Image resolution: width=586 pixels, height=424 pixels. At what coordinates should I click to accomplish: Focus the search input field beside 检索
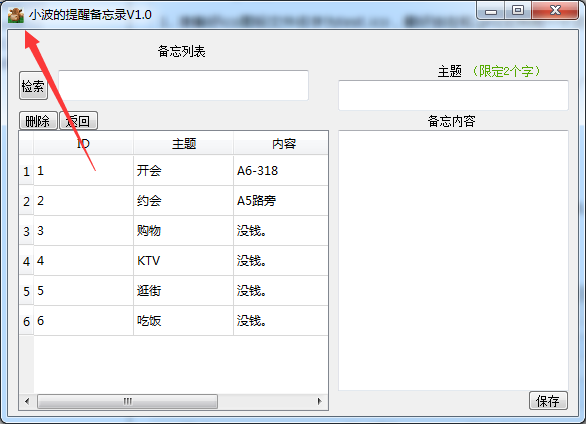pyautogui.click(x=183, y=85)
